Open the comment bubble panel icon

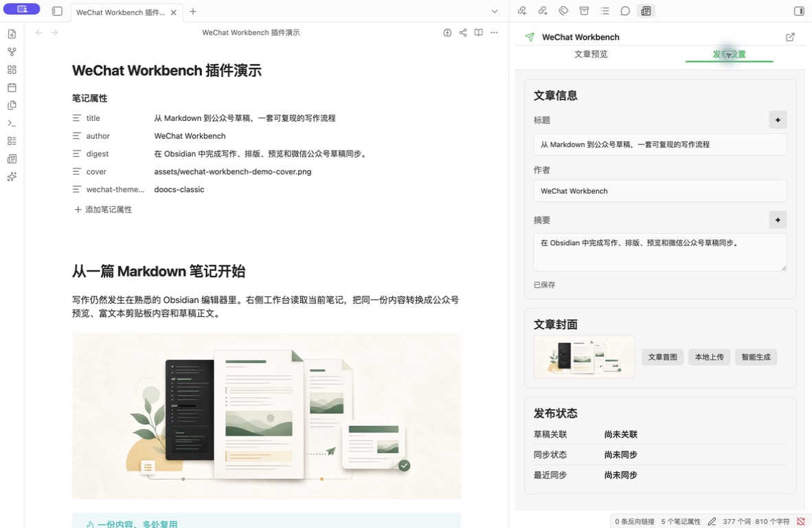coord(626,11)
